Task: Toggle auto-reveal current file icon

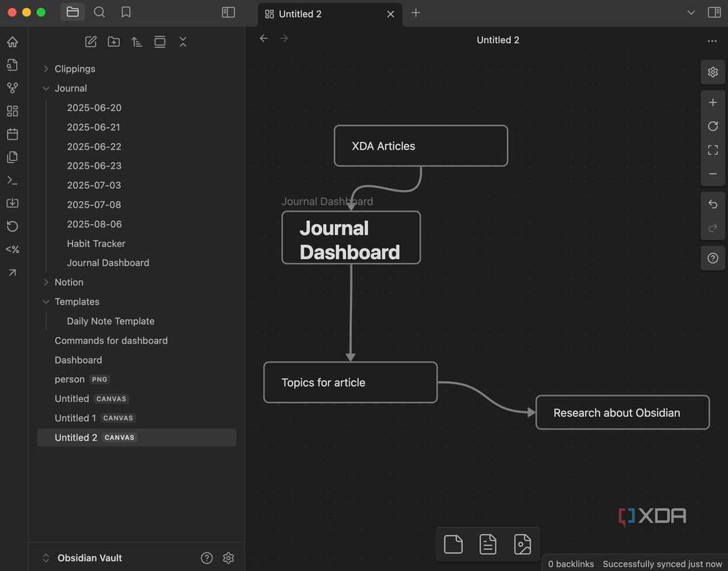Action: coord(160,42)
